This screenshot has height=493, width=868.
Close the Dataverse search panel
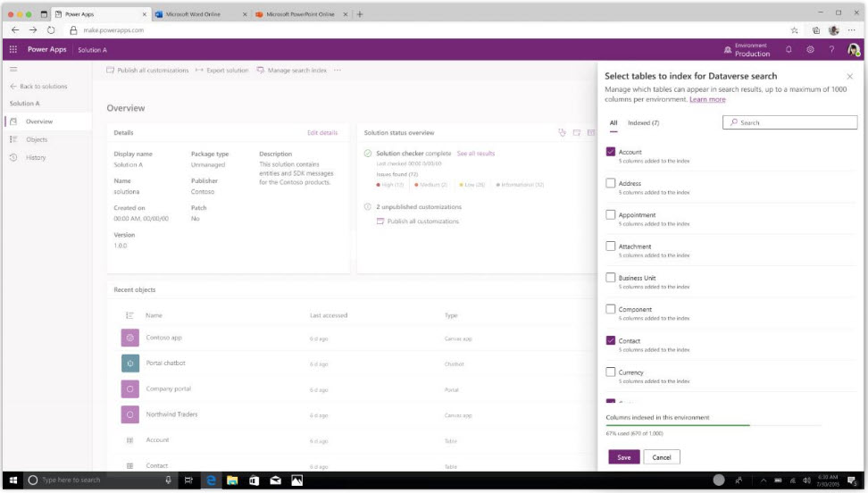(849, 77)
